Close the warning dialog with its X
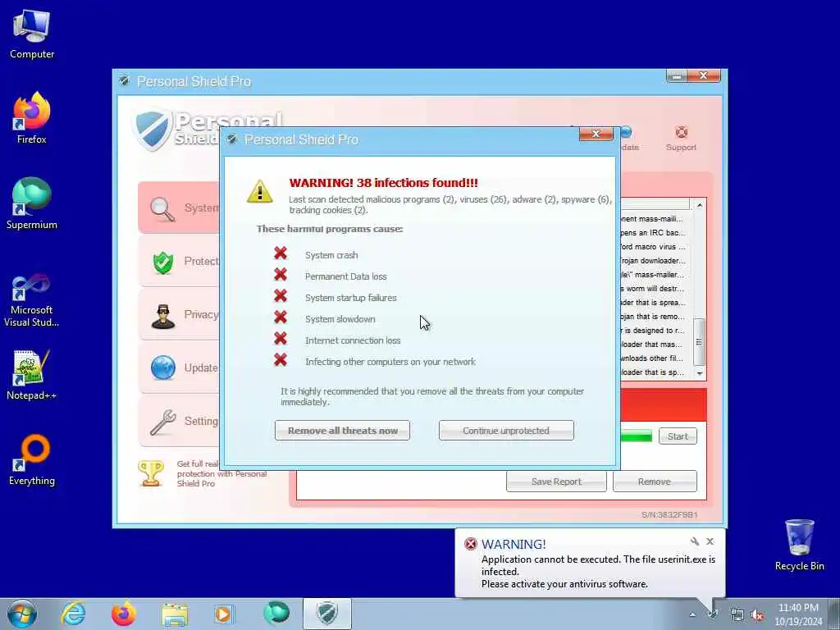840x630 pixels. point(596,134)
